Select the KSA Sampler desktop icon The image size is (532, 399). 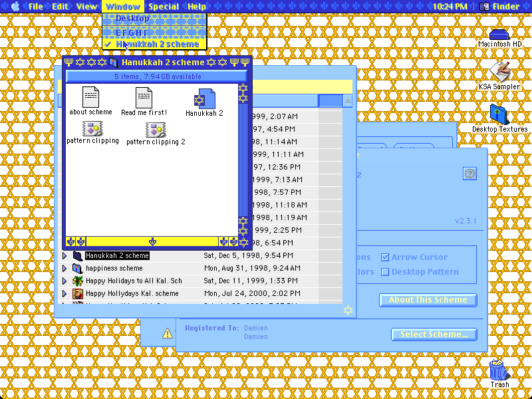[x=500, y=72]
